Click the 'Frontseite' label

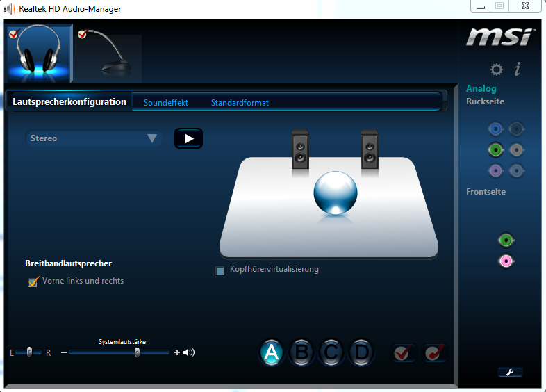tap(486, 192)
